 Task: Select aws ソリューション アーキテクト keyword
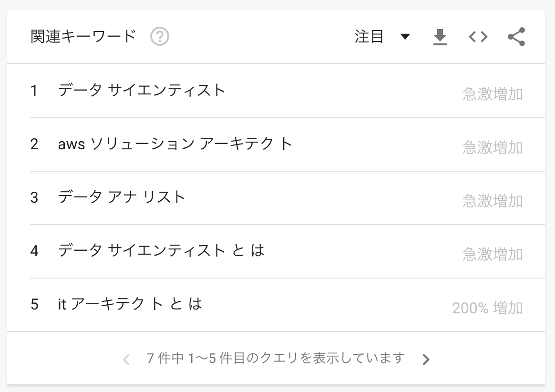pyautogui.click(x=175, y=144)
